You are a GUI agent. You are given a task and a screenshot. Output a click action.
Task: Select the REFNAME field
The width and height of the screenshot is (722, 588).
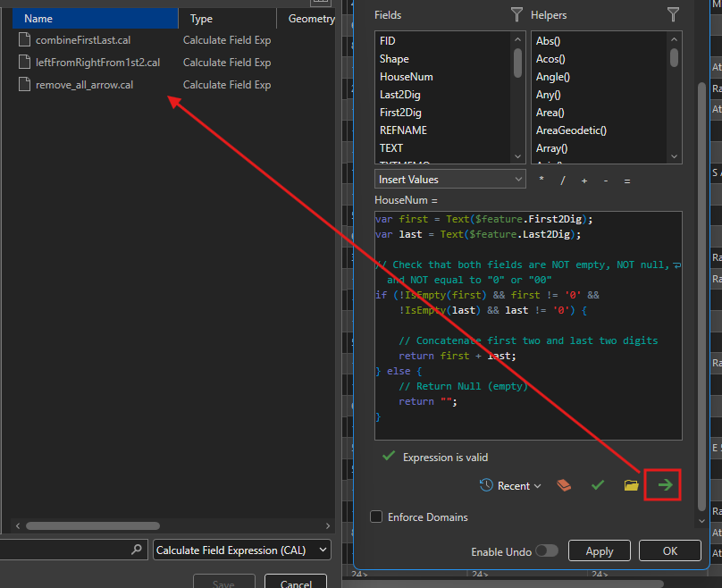pyautogui.click(x=403, y=130)
